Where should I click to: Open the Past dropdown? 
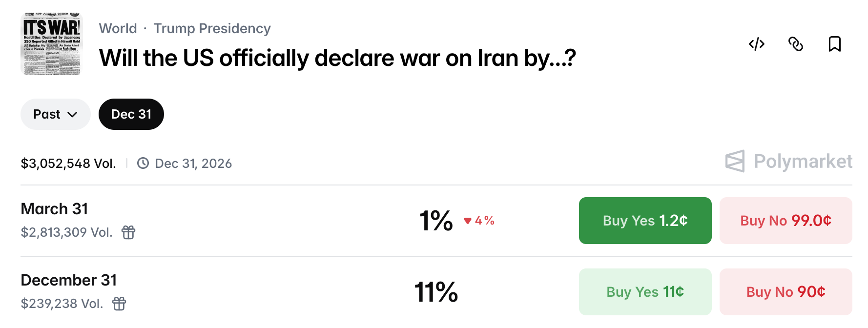55,114
